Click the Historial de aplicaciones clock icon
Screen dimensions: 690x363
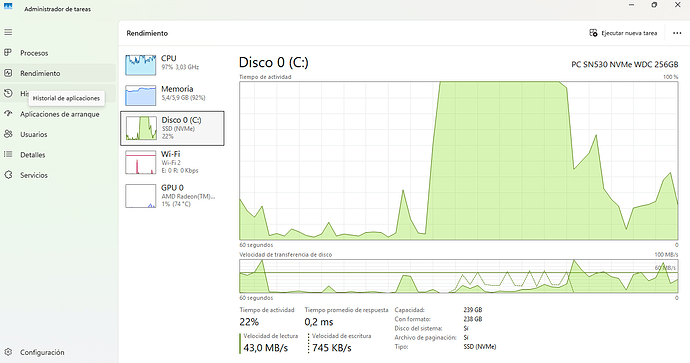(8, 93)
